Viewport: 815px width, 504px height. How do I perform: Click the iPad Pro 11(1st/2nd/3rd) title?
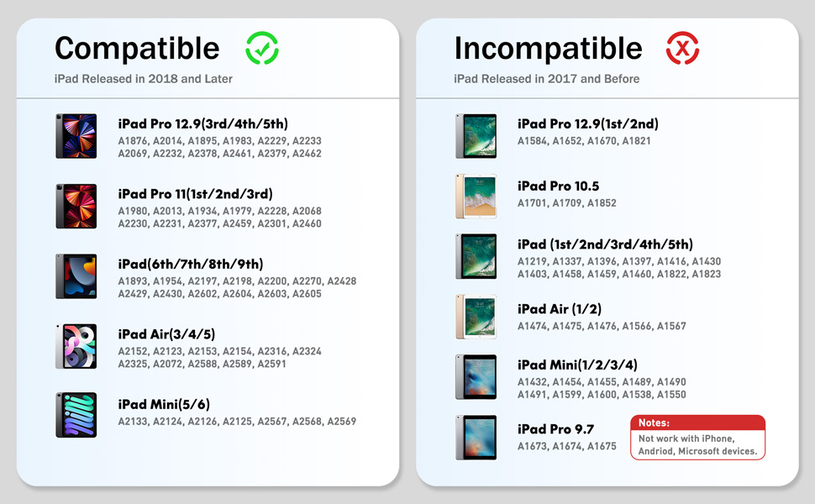195,194
